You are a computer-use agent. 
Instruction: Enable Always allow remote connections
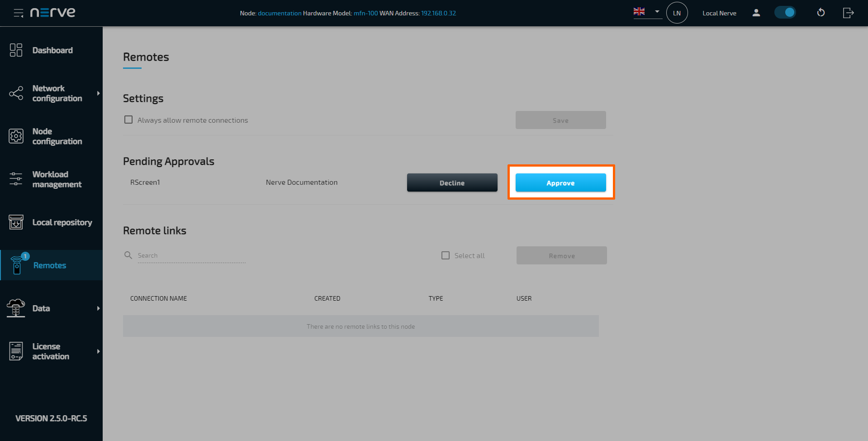128,119
